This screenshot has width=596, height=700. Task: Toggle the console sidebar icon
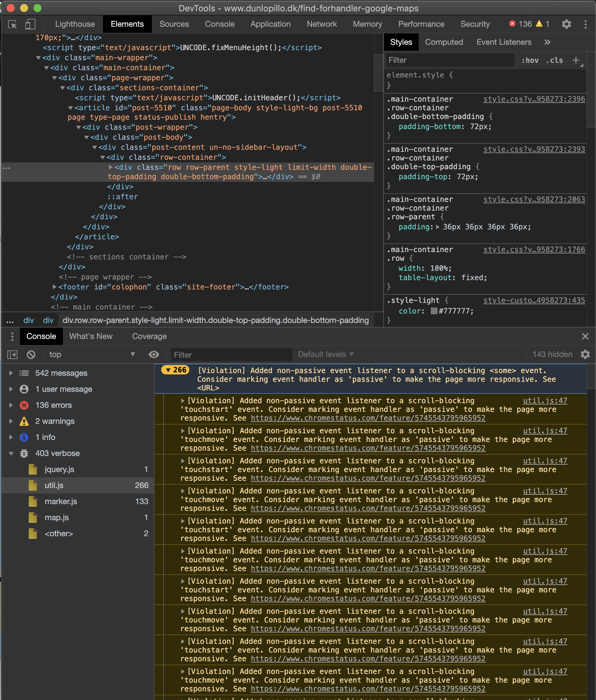point(12,355)
